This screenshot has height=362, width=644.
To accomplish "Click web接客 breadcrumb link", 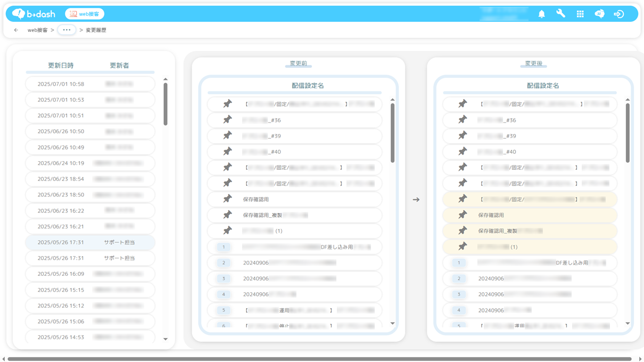I will (x=37, y=30).
